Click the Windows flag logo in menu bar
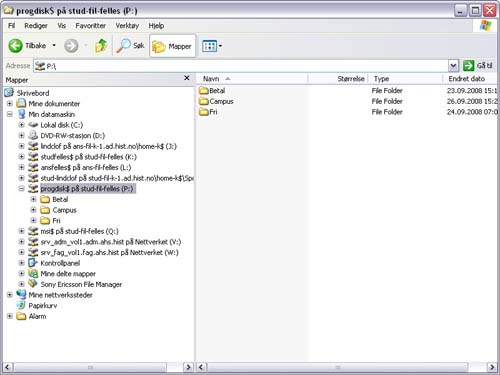This screenshot has width=500, height=375. (485, 26)
